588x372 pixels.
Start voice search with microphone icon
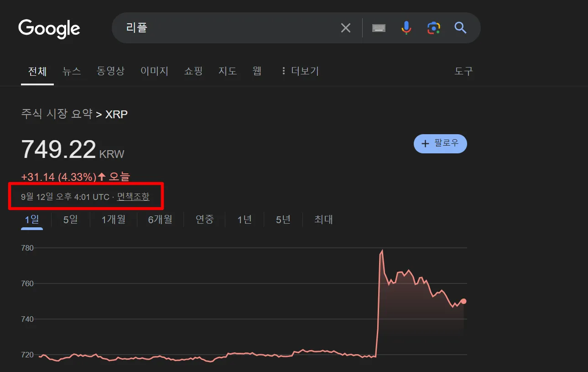click(x=406, y=28)
